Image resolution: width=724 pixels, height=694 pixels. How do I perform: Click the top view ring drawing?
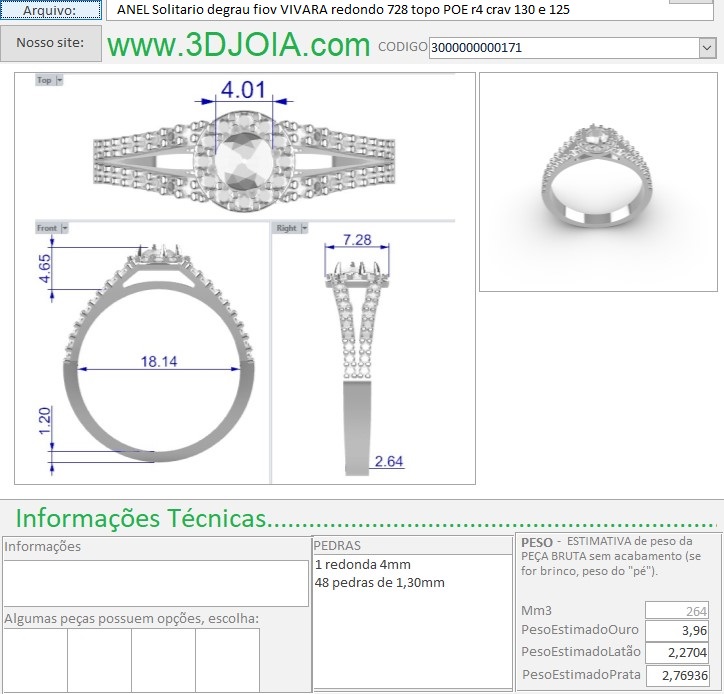243,157
